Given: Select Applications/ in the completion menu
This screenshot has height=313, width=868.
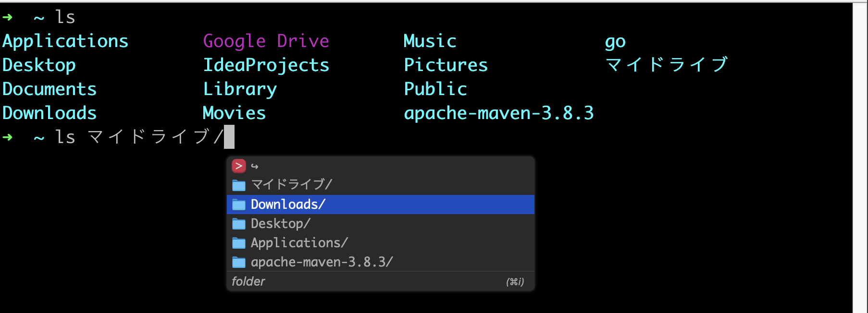Looking at the screenshot, I should pyautogui.click(x=299, y=242).
